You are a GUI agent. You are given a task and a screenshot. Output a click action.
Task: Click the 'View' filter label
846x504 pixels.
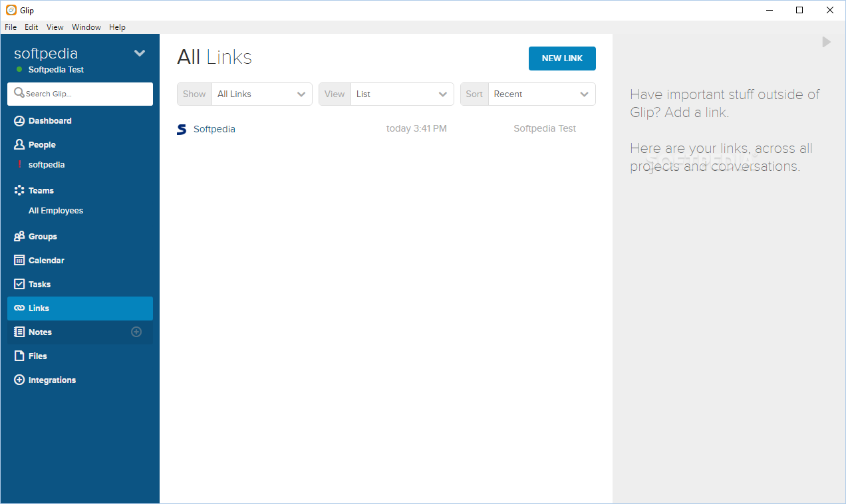click(335, 94)
